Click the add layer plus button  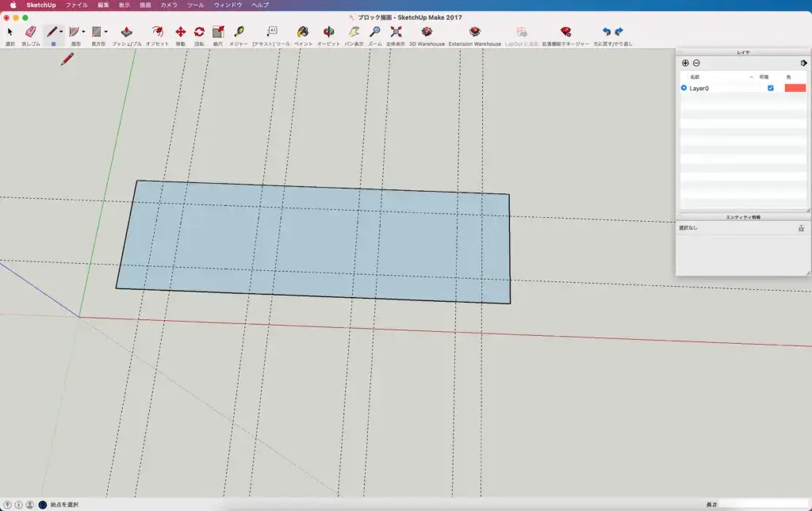pyautogui.click(x=685, y=63)
